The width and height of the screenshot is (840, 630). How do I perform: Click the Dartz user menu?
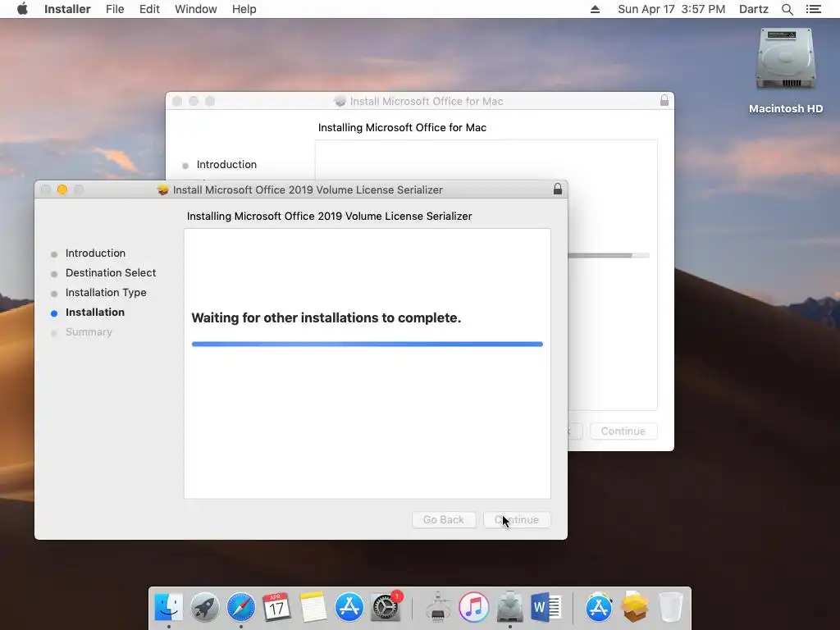[x=753, y=9]
